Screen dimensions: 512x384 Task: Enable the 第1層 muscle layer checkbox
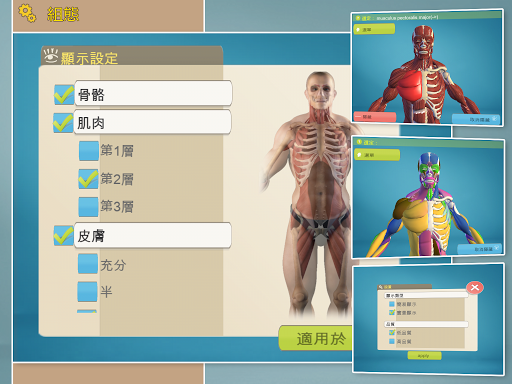(89, 151)
